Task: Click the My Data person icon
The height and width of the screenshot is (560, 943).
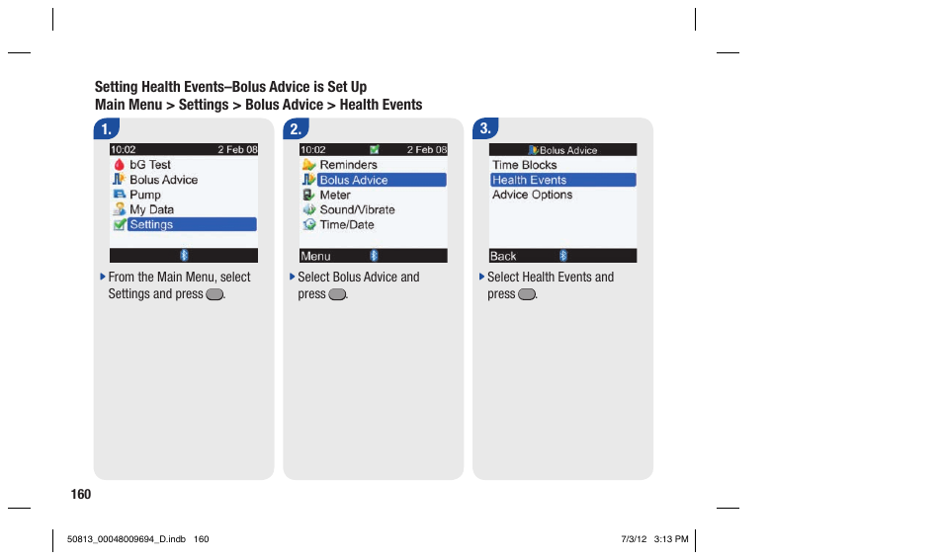Action: [119, 209]
